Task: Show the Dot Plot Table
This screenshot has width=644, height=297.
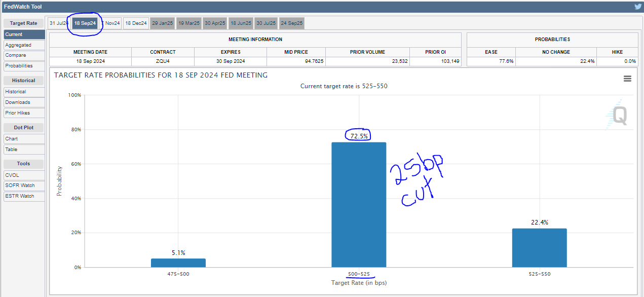Action: [x=24, y=150]
